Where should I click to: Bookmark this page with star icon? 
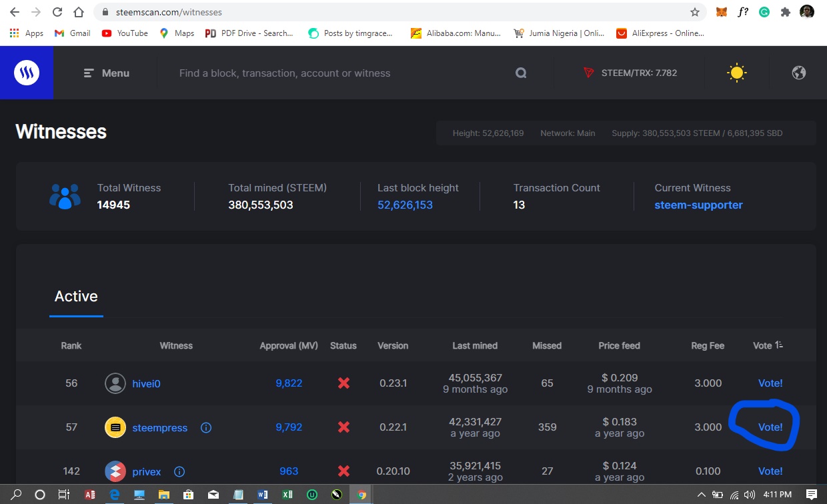click(695, 12)
